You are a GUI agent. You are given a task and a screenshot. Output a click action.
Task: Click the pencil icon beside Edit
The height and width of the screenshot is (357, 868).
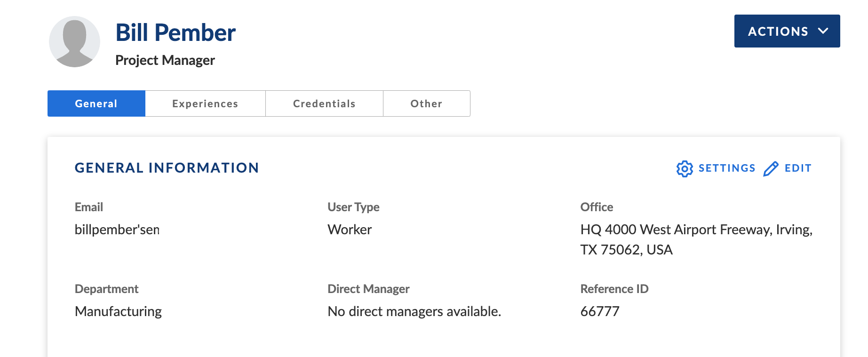coord(771,168)
